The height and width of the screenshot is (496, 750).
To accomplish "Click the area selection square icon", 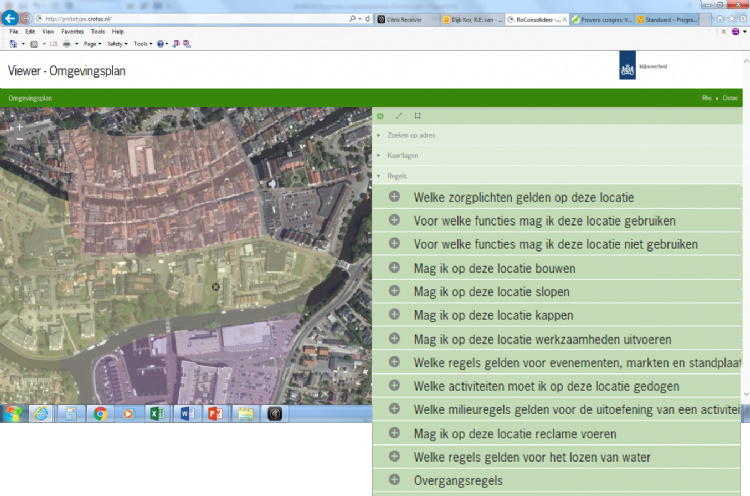I will [417, 116].
